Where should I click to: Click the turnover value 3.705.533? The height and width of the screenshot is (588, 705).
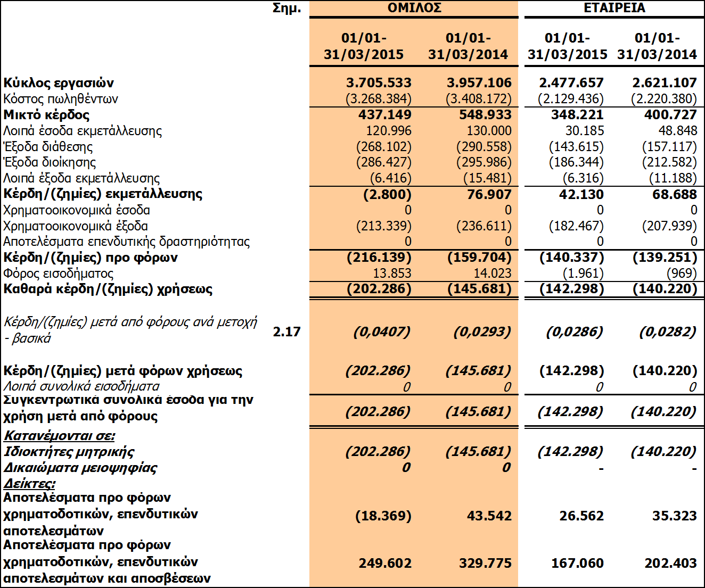379,83
